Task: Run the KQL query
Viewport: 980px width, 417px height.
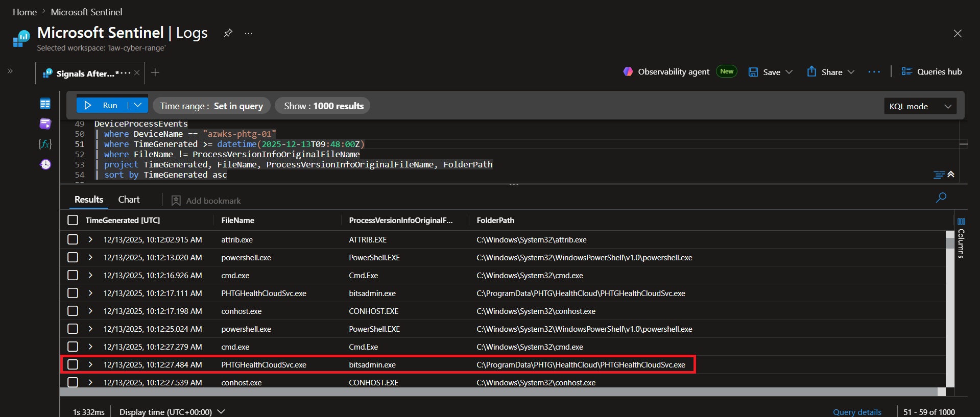Action: click(x=102, y=105)
